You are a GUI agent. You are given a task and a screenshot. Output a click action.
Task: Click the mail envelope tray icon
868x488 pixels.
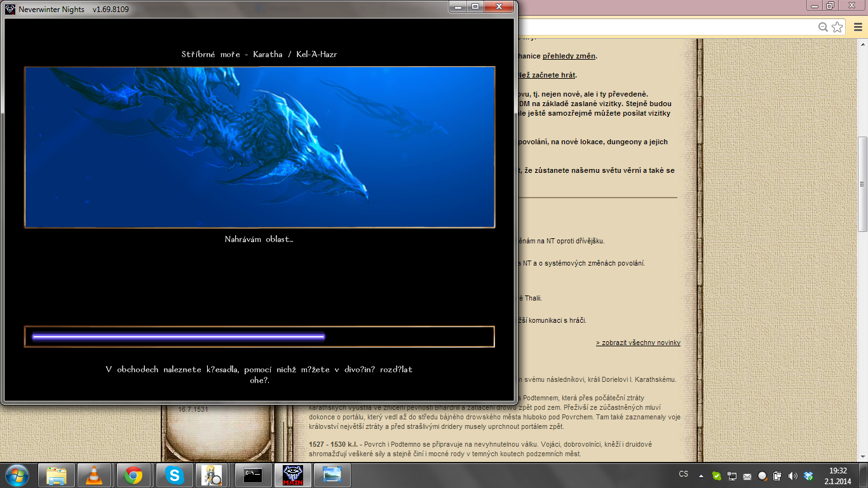747,475
